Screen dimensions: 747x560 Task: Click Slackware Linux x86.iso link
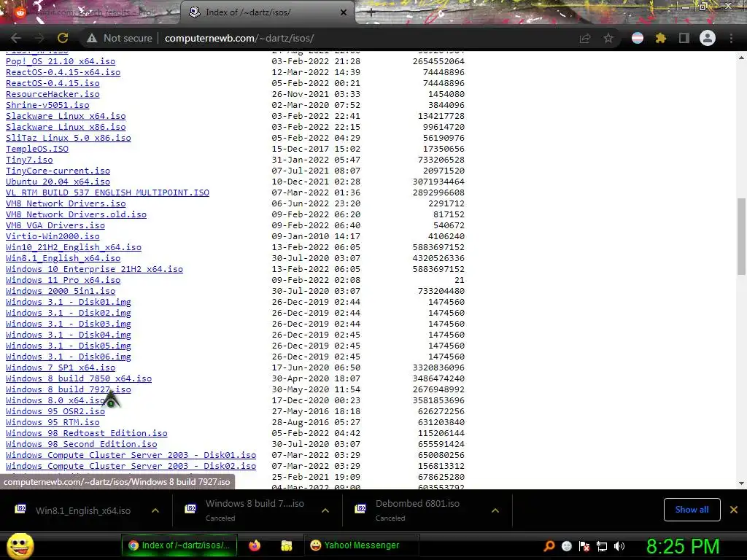point(66,127)
